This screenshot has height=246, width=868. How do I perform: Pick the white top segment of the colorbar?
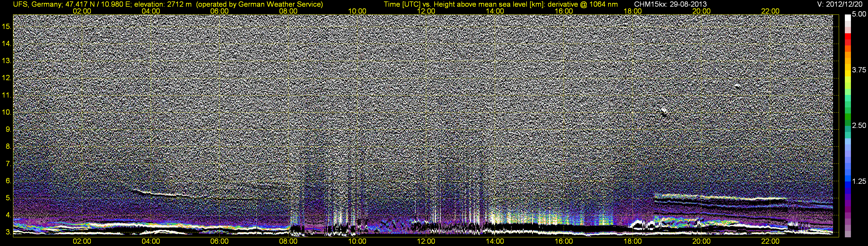coord(848,18)
